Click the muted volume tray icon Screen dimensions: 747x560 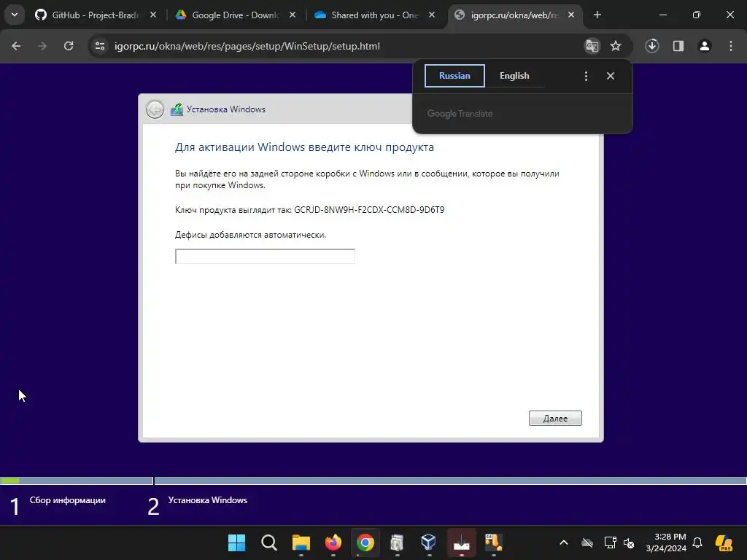[629, 542]
